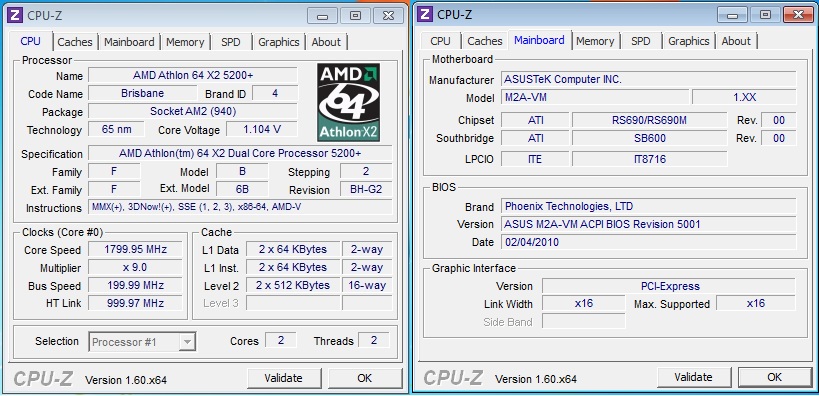Screen dimensions: 819x396
Task: Click the Brand ID value 4
Action: coord(275,94)
